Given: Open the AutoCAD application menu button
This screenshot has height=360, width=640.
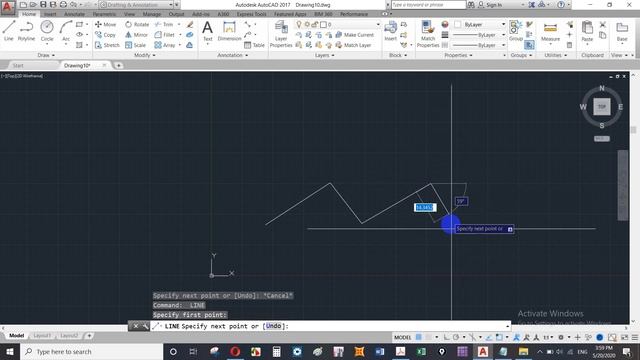Looking at the screenshot, I should click(x=8, y=7).
